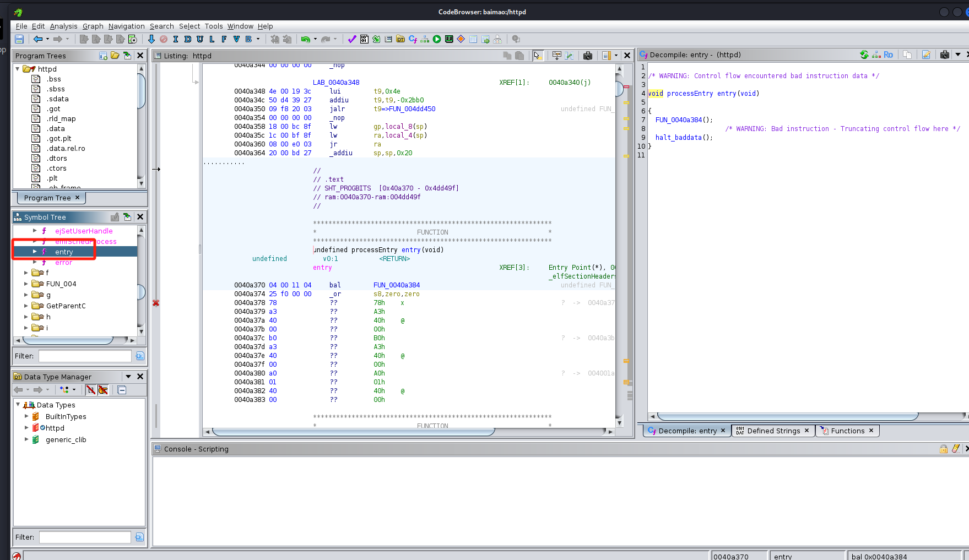
Task: Switch to the Defined Strings tab
Action: (773, 431)
